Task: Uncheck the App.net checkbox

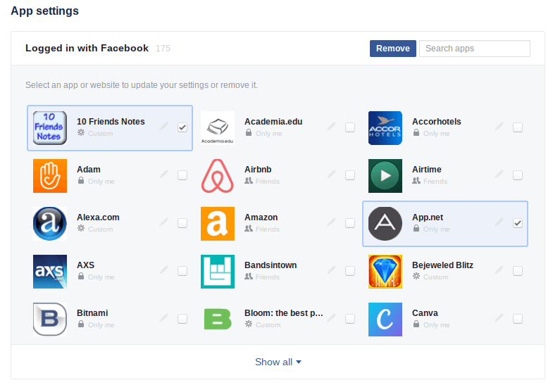Action: 518,223
